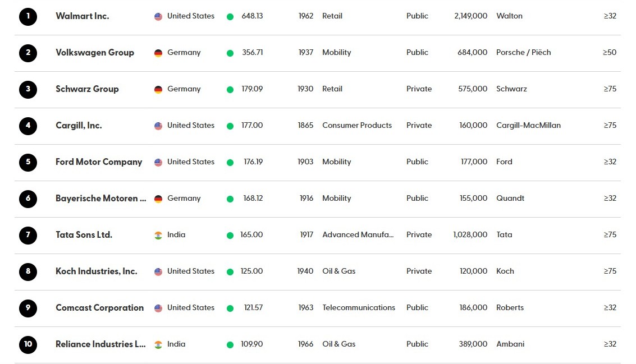
Task: Open Cargill, Inc. company details
Action: point(79,126)
